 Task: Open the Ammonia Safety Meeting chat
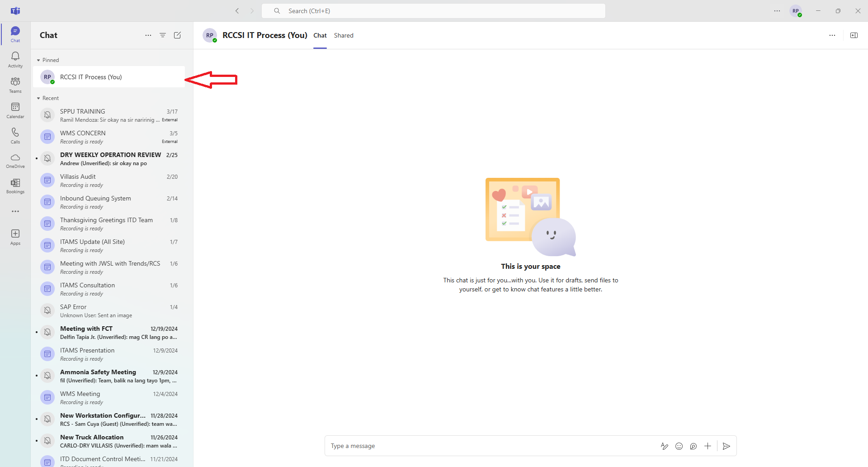tap(109, 376)
